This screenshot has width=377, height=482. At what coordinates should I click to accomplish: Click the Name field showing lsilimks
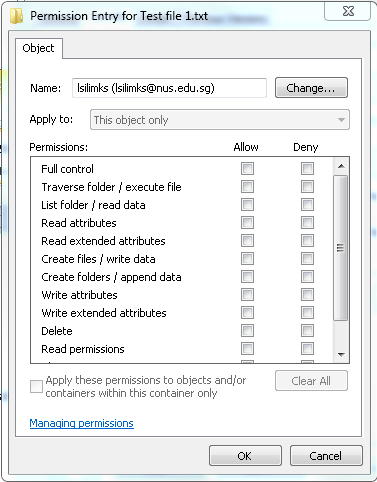169,88
